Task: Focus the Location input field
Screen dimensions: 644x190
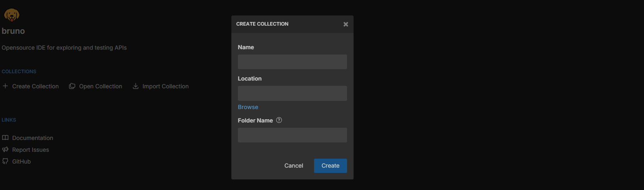Action: coord(292,93)
